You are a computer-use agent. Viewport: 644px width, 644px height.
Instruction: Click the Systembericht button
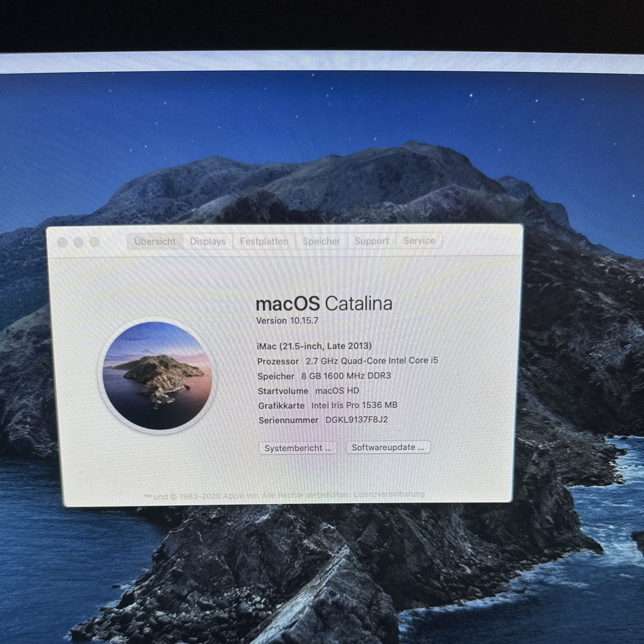point(298,448)
